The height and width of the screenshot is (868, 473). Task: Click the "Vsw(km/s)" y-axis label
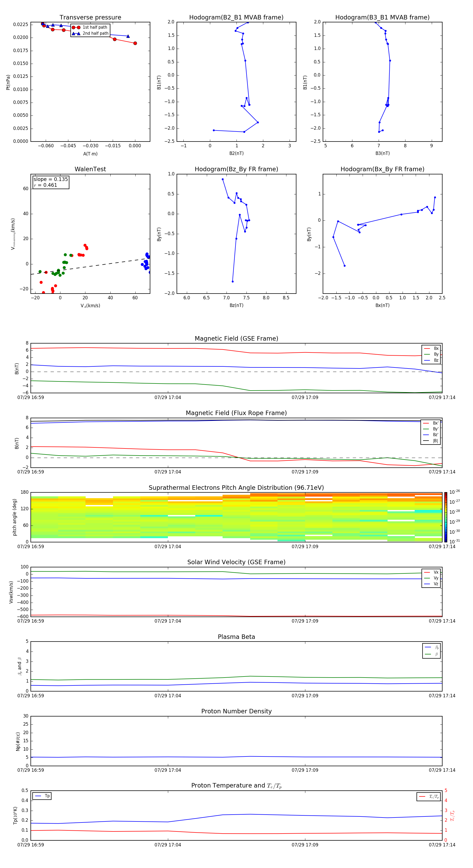pos(11,592)
